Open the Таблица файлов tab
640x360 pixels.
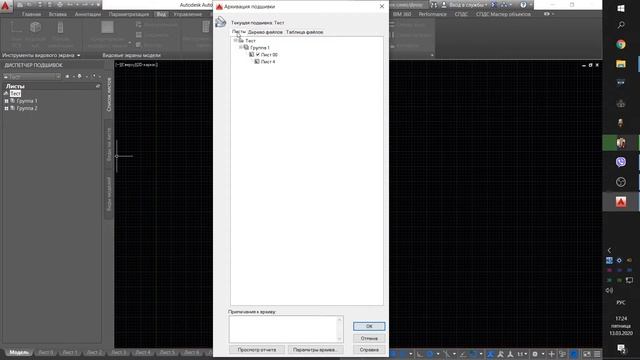304,32
